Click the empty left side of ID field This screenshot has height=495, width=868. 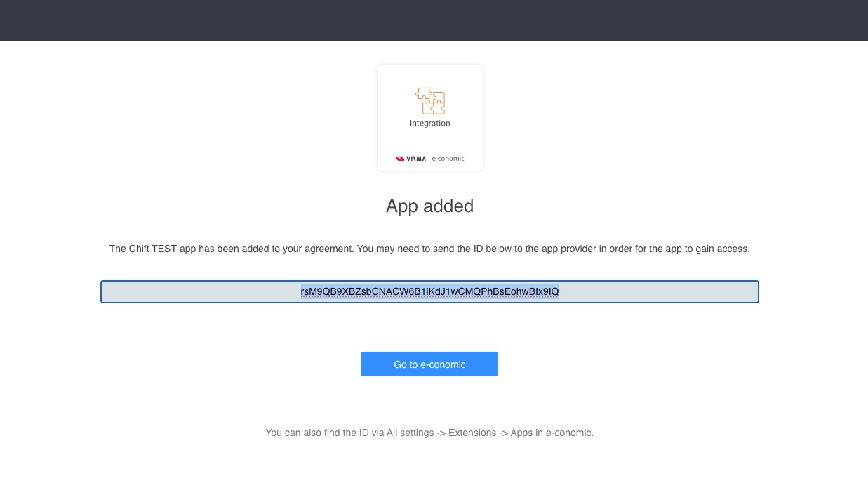click(x=200, y=291)
